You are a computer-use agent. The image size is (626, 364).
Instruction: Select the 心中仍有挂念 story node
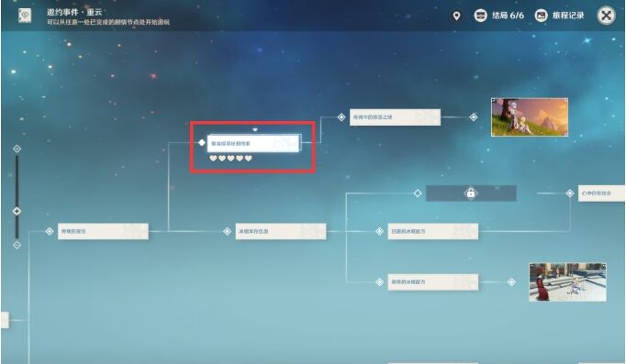(601, 193)
